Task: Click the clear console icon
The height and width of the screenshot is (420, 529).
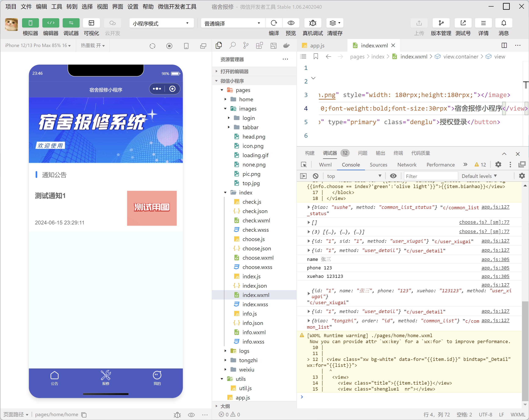Action: 316,176
